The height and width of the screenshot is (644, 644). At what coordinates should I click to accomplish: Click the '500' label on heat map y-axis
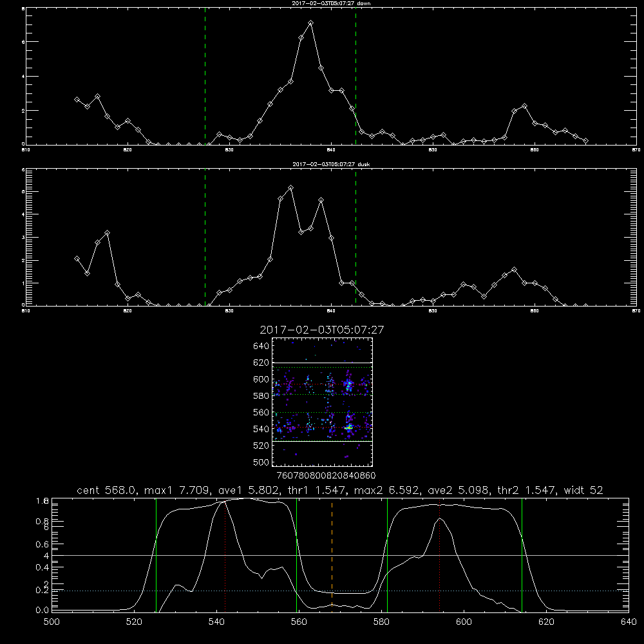tap(261, 462)
